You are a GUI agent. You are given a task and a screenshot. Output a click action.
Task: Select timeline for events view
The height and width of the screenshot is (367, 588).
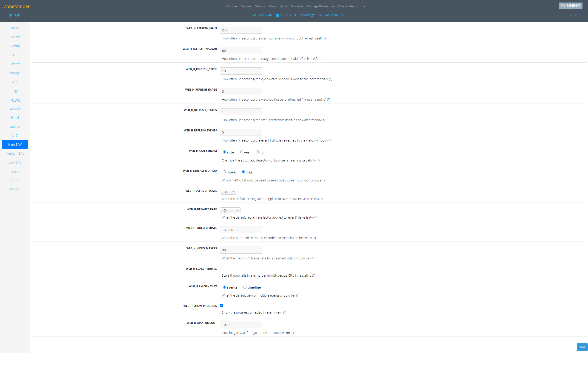coord(245,287)
